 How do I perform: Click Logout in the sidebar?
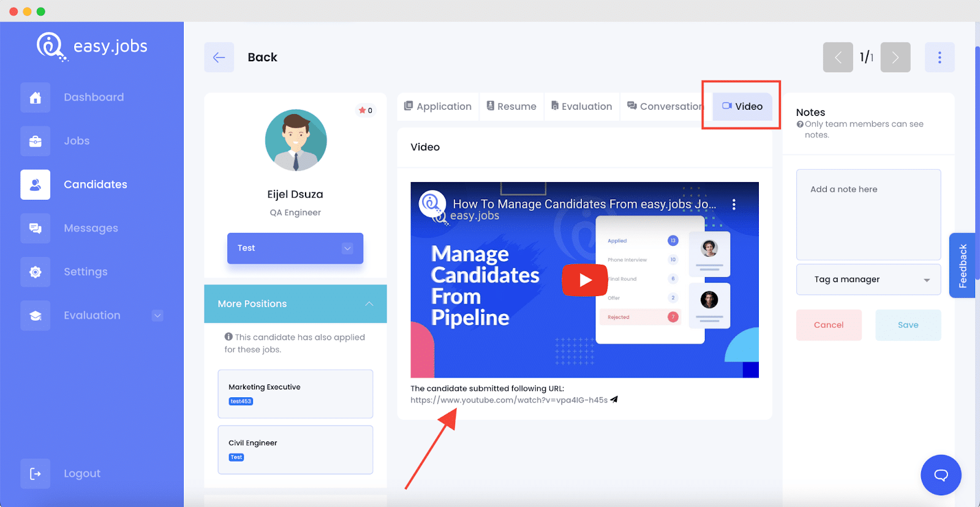point(82,473)
